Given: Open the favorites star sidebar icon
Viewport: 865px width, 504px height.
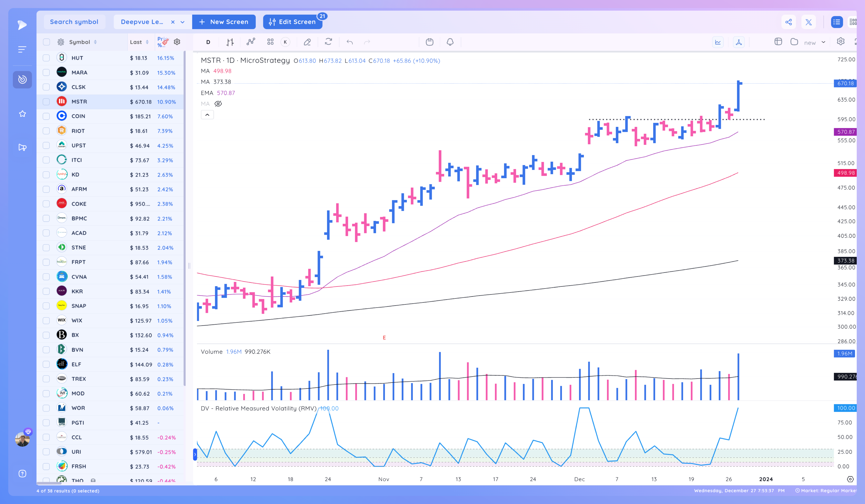Looking at the screenshot, I should pos(22,113).
